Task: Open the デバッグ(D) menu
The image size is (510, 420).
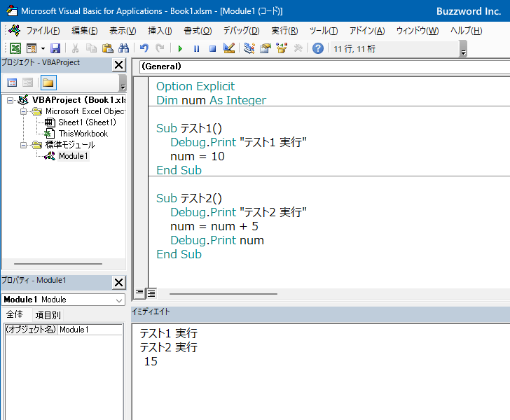Action: click(x=241, y=31)
